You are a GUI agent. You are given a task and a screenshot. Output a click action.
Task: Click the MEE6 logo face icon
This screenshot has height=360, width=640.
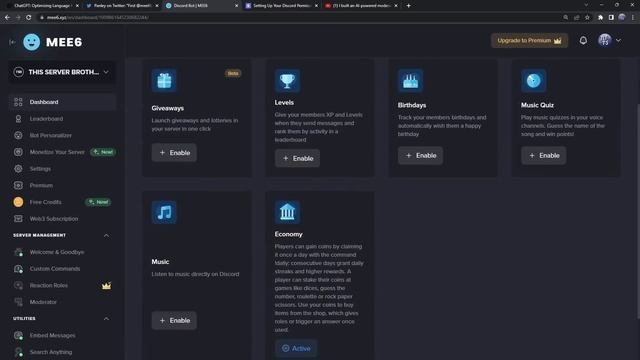[31, 42]
